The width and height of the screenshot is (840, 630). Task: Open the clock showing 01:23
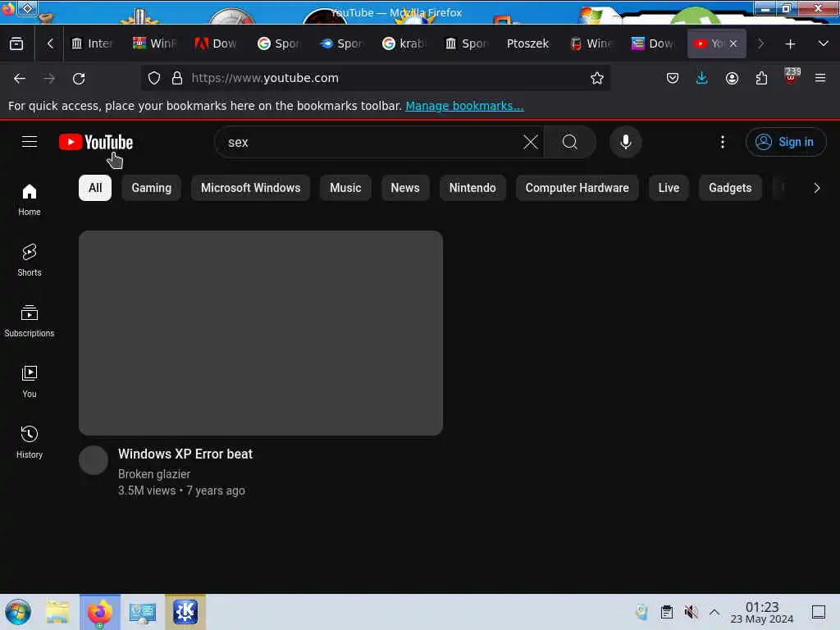pos(762,612)
